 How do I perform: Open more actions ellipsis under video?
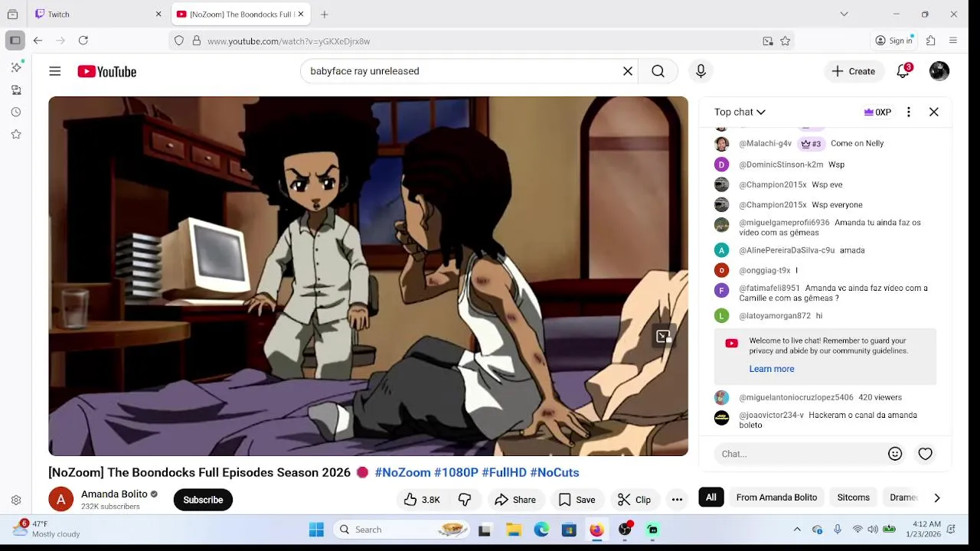click(x=677, y=500)
